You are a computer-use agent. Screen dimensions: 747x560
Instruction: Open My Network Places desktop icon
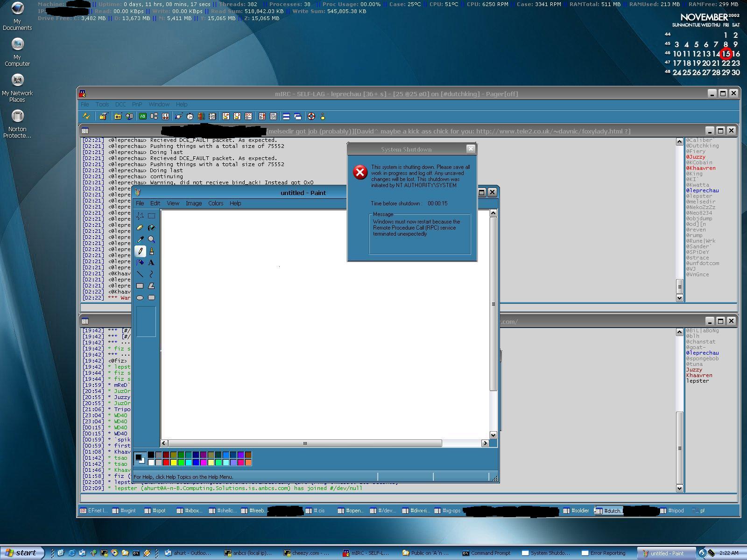(17, 88)
